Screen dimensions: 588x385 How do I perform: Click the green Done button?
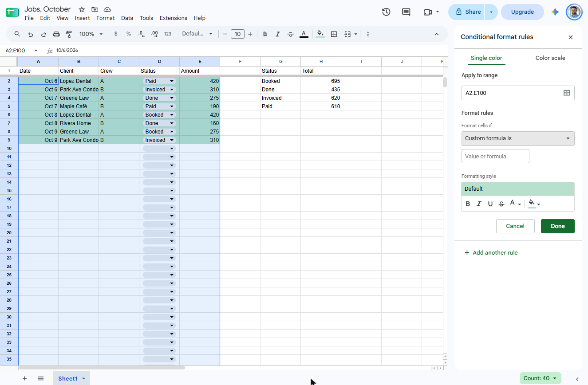558,226
